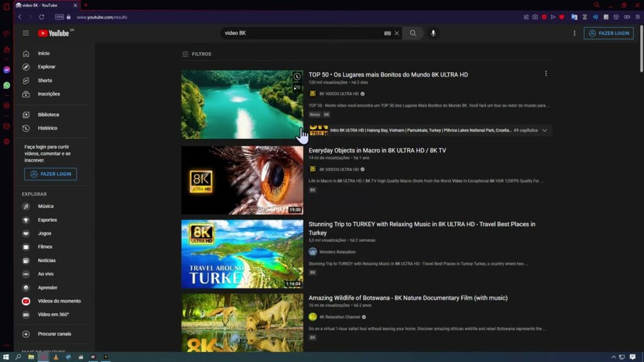Open the Windows Start menu
This screenshot has width=644, height=362.
pos(6,357)
